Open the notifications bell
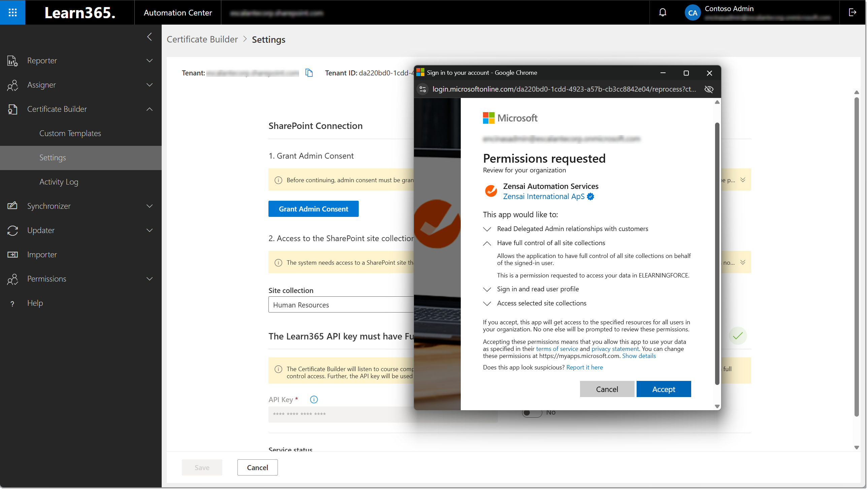The image size is (868, 490). tap(663, 12)
